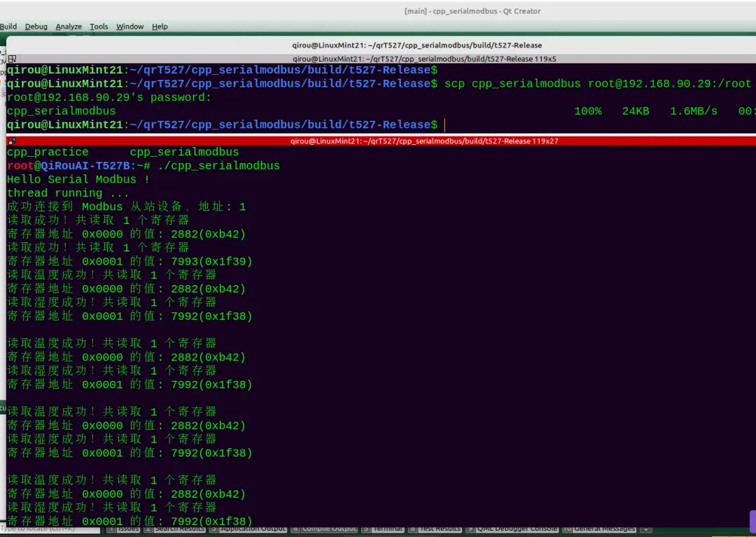This screenshot has width=756, height=537.
Task: Switch to the Test Results output tab
Action: pyautogui.click(x=435, y=529)
